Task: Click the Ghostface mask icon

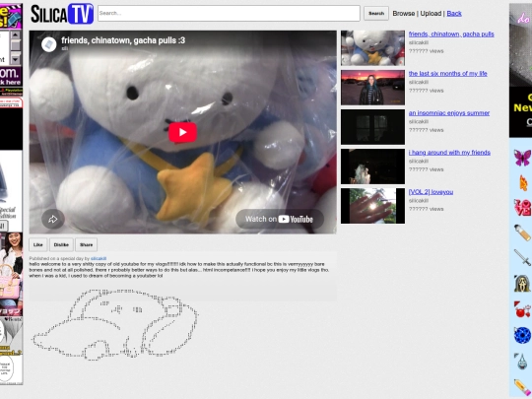Action: click(522, 283)
